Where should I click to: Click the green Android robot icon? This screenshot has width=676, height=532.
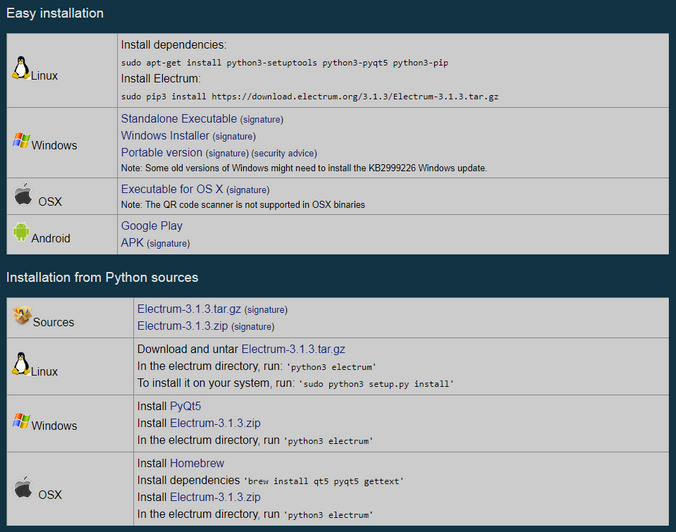point(21,232)
